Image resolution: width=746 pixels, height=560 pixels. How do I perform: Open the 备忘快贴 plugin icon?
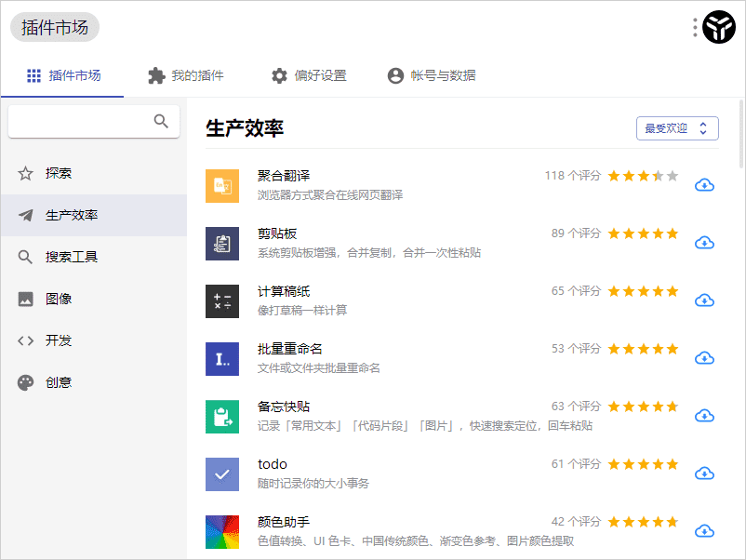click(222, 416)
